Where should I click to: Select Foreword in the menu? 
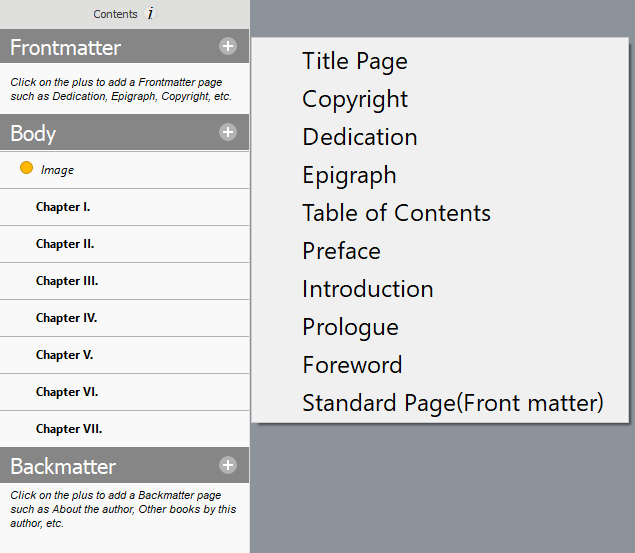(352, 365)
